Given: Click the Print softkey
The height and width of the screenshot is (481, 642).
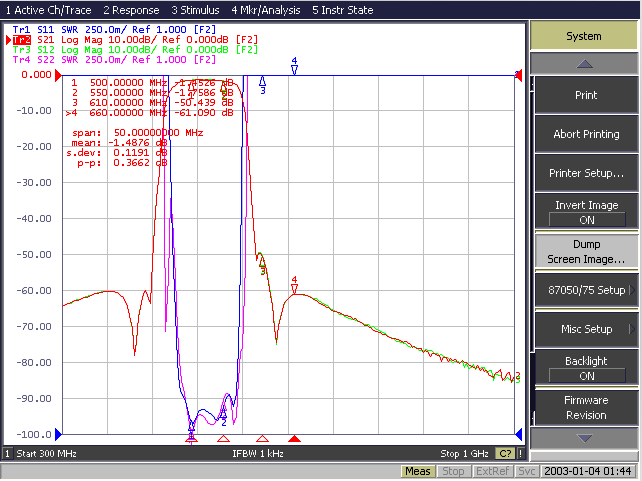Looking at the screenshot, I should tap(586, 95).
